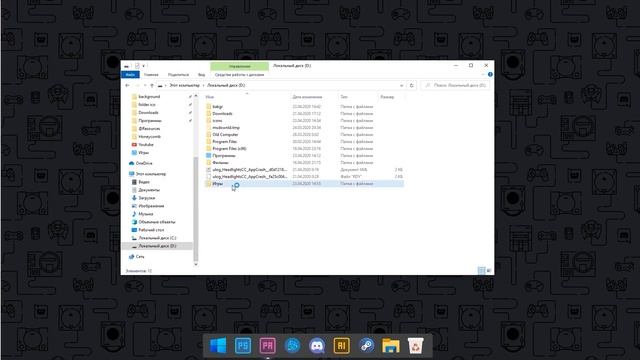640x360 pixels.
Task: Open the recent locations dropdown beside the nav arrows
Action: pos(145,85)
